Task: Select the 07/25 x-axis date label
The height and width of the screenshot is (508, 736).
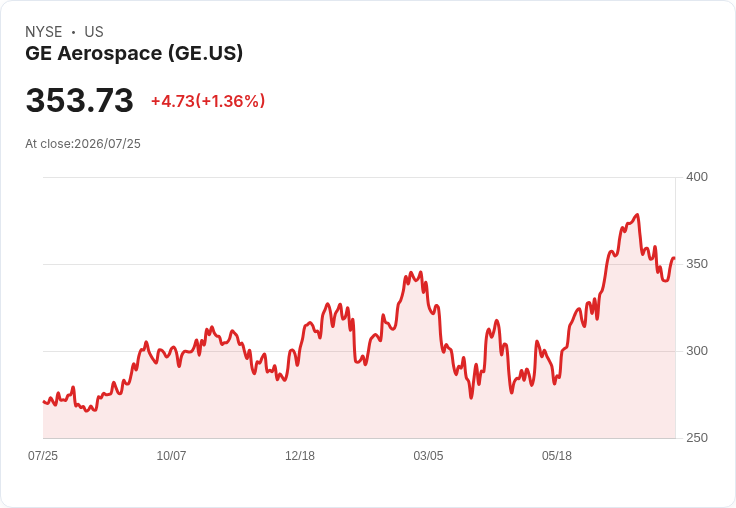Action: click(43, 455)
